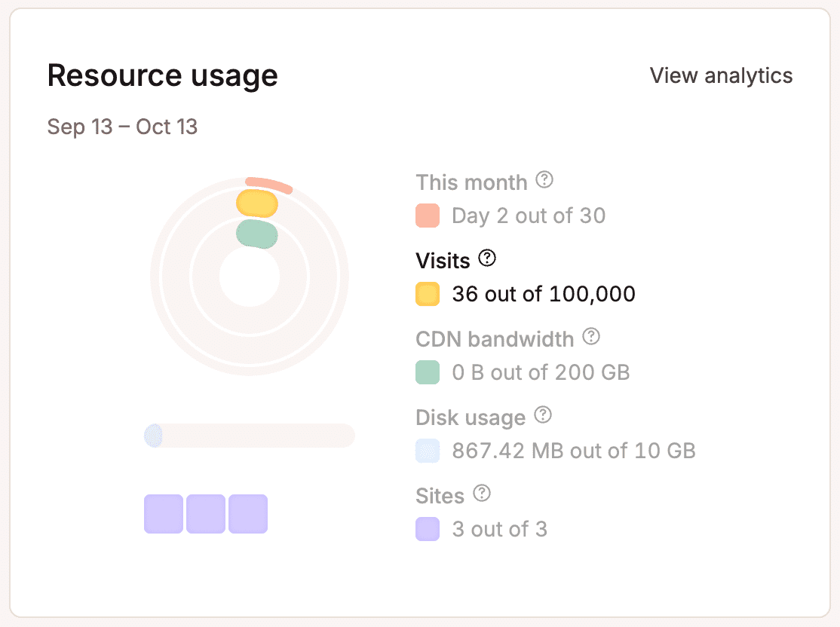840x627 pixels.
Task: Select the green CDN bandwidth legend swatch
Action: coord(428,372)
